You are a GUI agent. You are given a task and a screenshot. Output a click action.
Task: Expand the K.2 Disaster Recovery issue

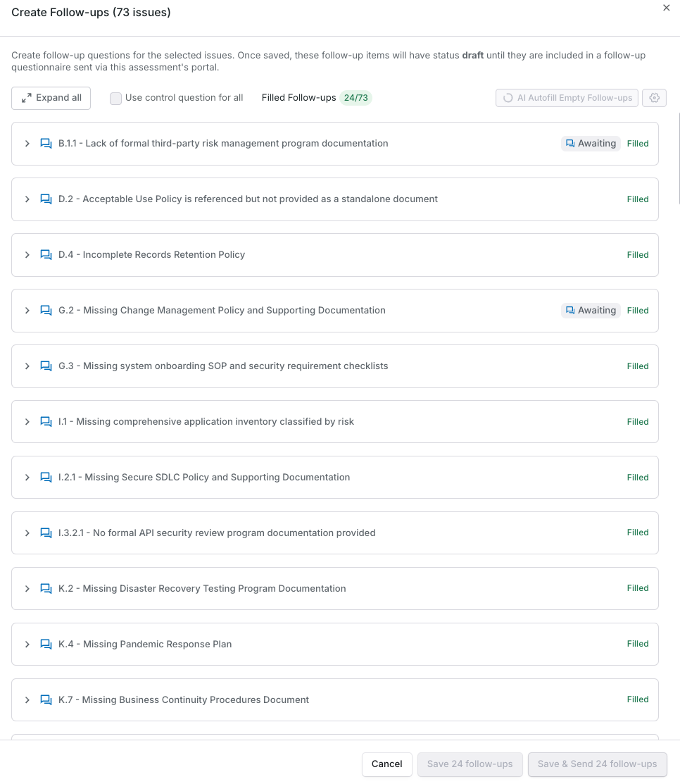[27, 588]
